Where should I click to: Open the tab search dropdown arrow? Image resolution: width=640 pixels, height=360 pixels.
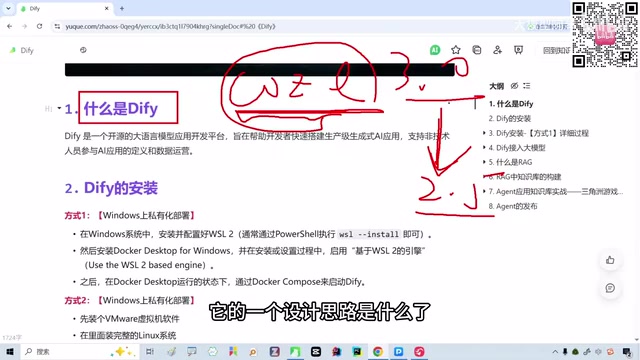pyautogui.click(x=8, y=8)
